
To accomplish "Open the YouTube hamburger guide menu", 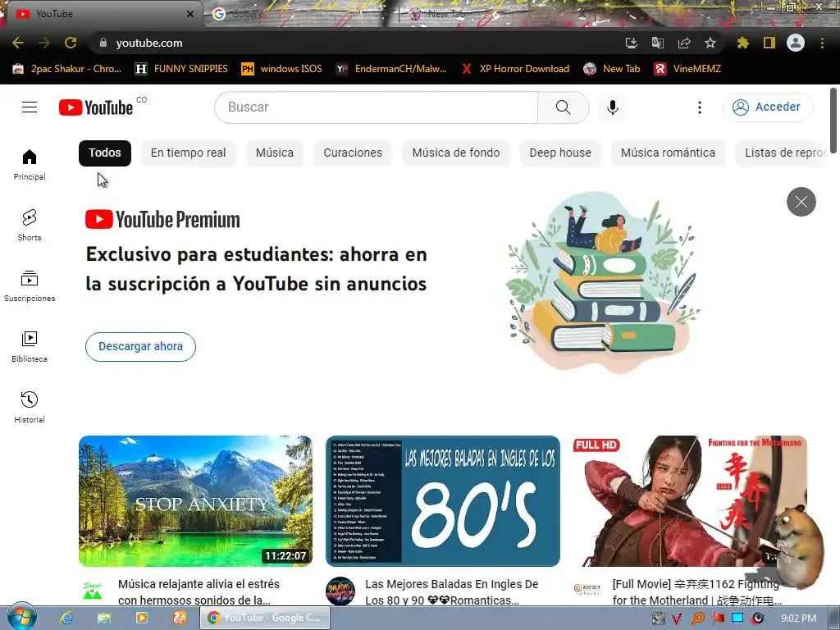I will tap(30, 107).
